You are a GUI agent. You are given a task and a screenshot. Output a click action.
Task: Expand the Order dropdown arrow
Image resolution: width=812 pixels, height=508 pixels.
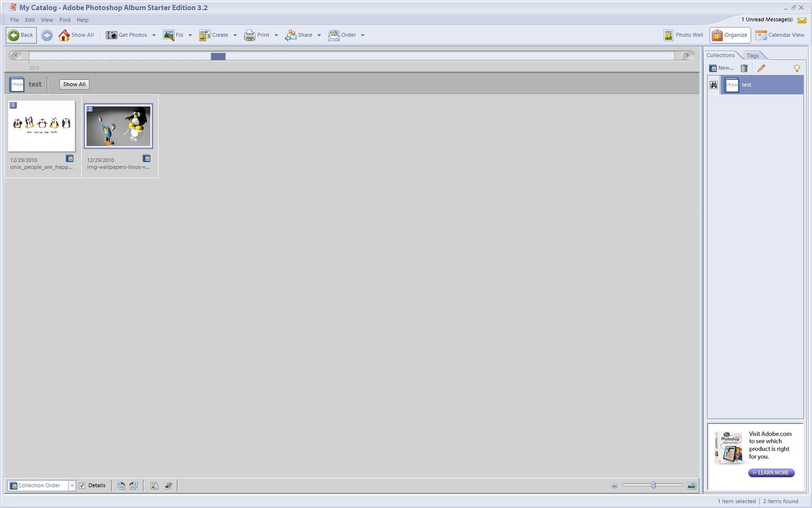362,35
